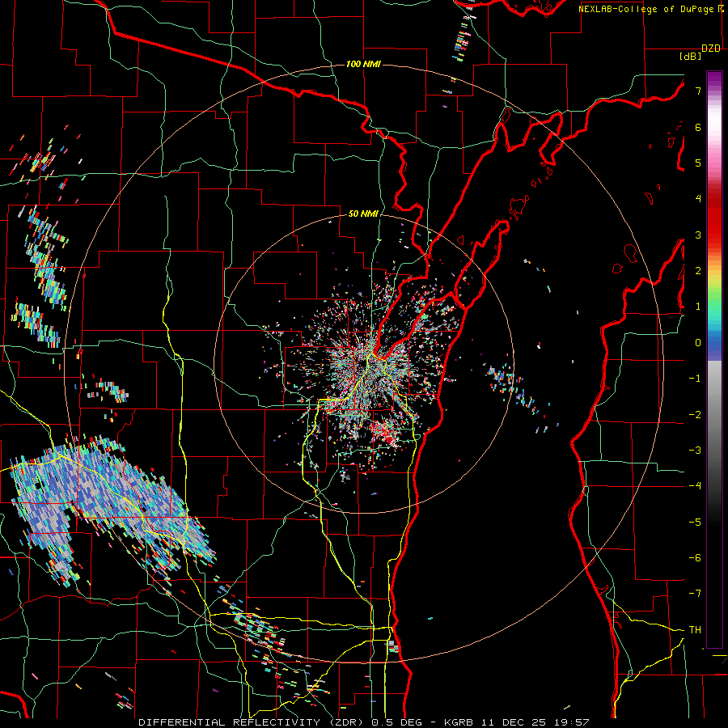The width and height of the screenshot is (728, 728).
Task: Select the 7 value on color scale
Action: 698,91
